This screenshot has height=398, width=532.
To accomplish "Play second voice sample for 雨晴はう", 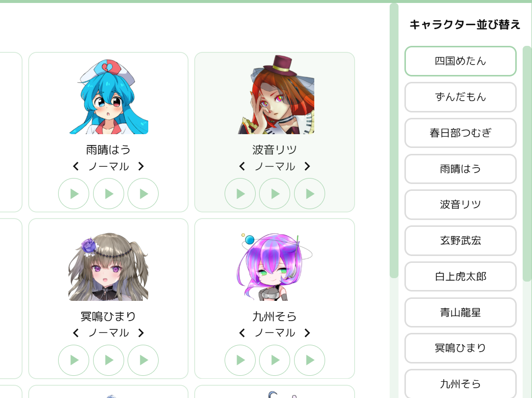I will pos(108,193).
